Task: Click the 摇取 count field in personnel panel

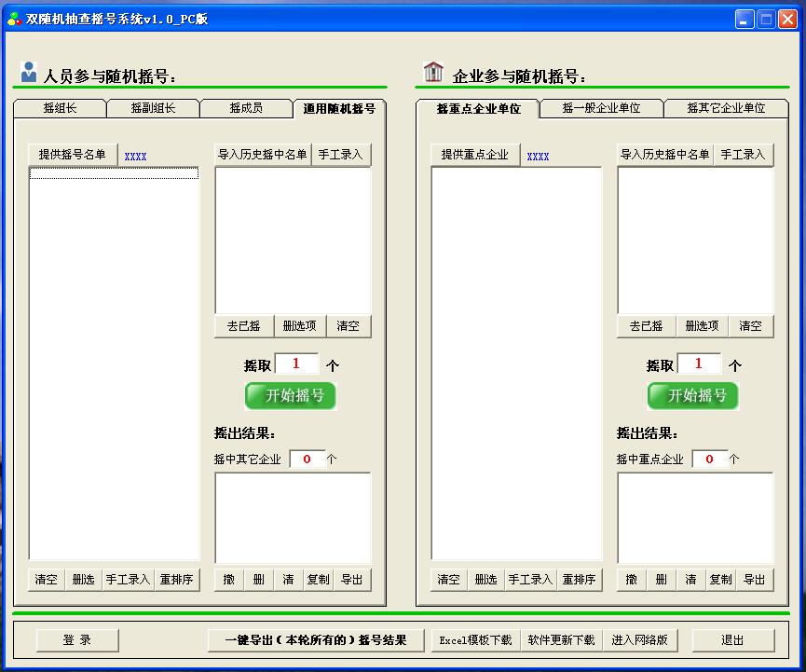Action: (x=296, y=364)
